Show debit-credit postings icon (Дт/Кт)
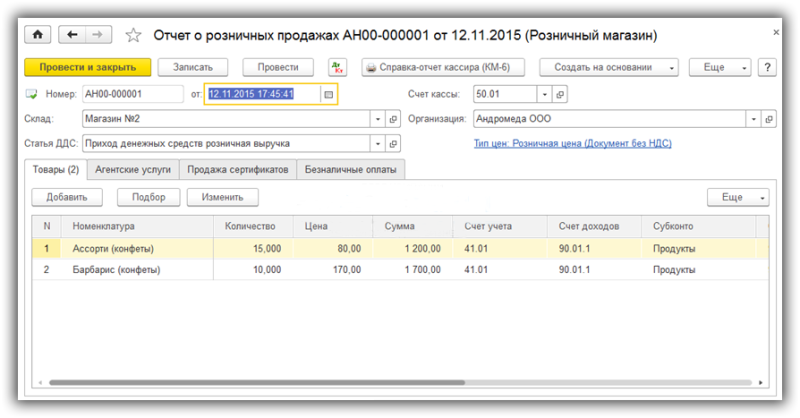The image size is (800, 418). [x=337, y=67]
